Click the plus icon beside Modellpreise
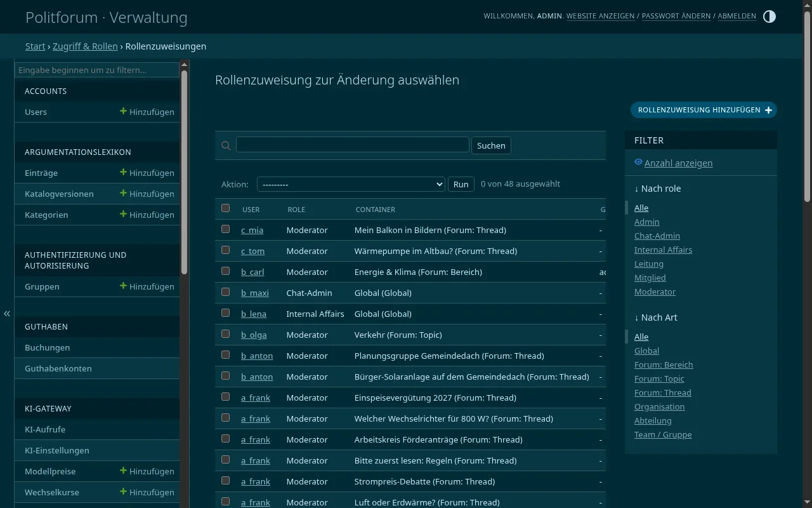 [x=123, y=471]
